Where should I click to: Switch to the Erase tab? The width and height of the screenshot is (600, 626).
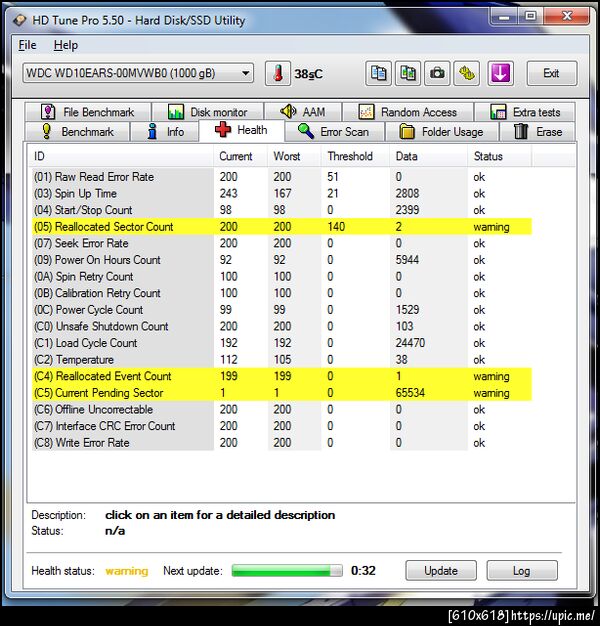coord(537,132)
